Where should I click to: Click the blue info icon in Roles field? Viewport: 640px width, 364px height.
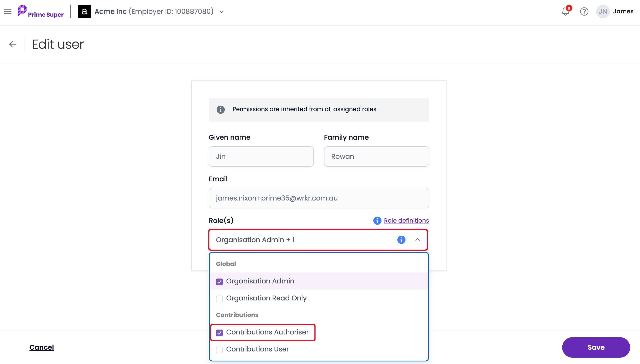401,240
